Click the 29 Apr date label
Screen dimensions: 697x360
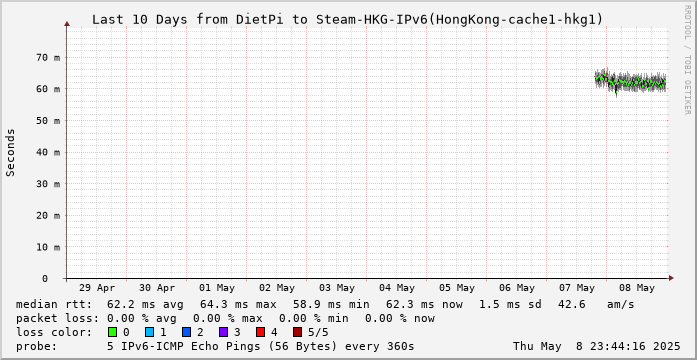97,288
